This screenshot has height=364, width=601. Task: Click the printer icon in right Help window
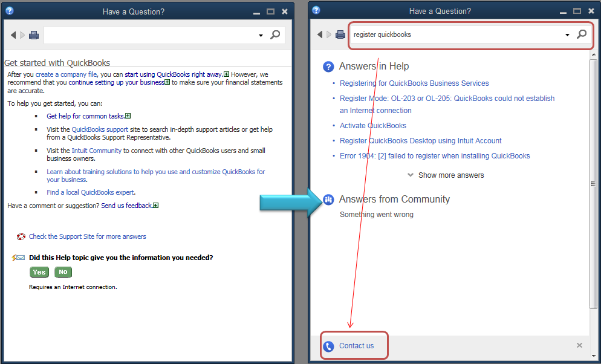click(x=340, y=34)
